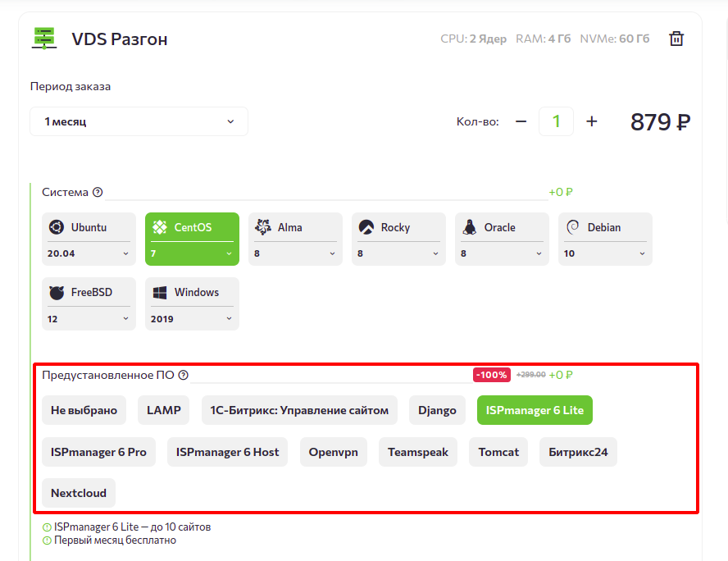Viewport: 728px width, 561px height.
Task: Choose Nextcloud preinstalled software
Action: (x=79, y=493)
